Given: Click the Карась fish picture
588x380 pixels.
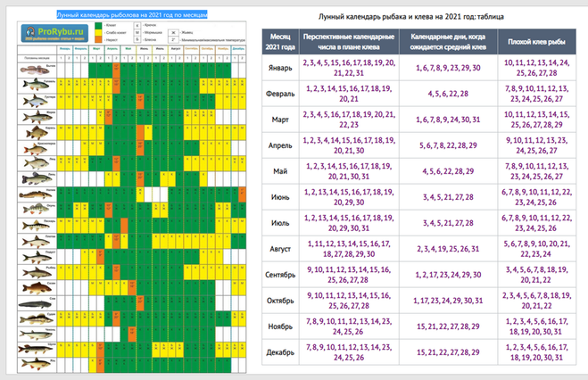Looking at the screenshot, I should point(34,134).
